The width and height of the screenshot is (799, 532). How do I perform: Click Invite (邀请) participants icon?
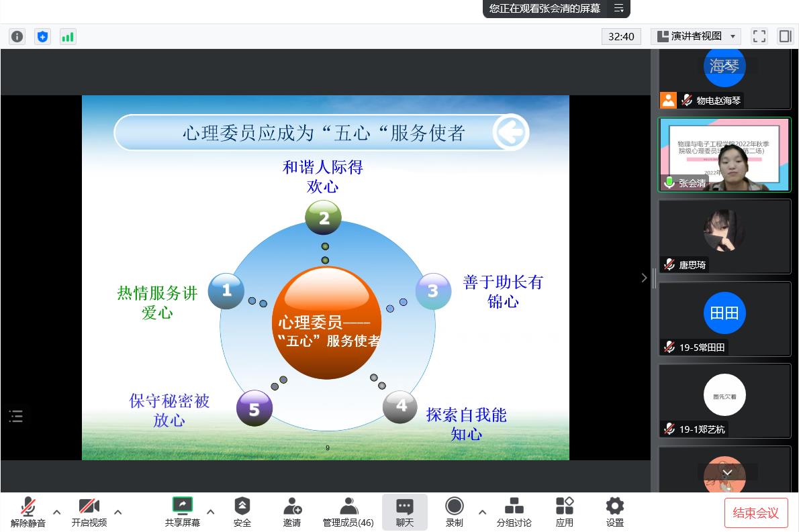tap(292, 513)
